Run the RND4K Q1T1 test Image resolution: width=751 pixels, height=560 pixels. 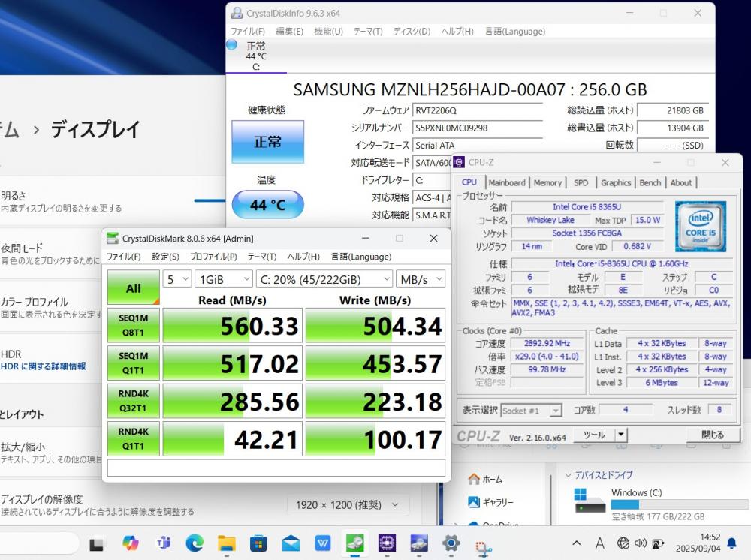[134, 439]
